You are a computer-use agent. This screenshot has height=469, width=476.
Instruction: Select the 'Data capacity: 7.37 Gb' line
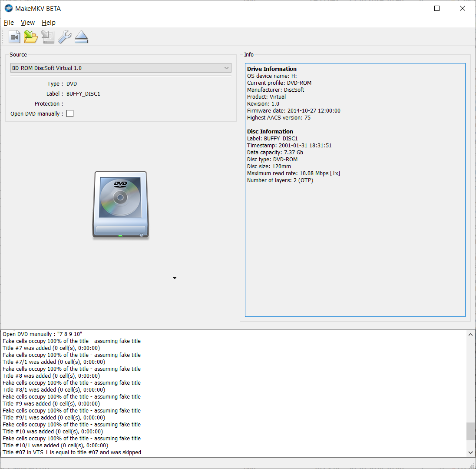(x=275, y=153)
